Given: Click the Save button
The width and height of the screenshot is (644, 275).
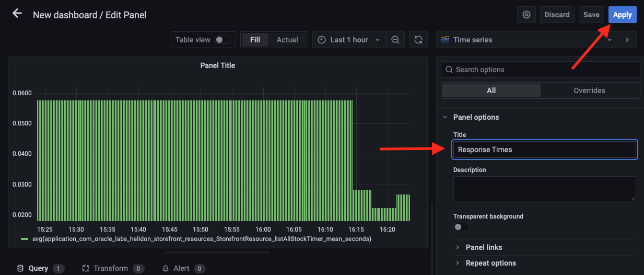Looking at the screenshot, I should (591, 15).
